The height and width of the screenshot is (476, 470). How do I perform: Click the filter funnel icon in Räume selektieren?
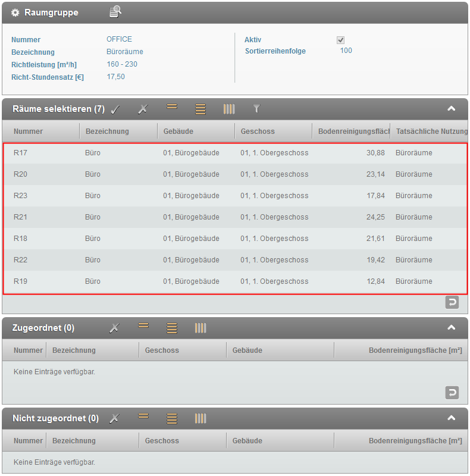[256, 109]
